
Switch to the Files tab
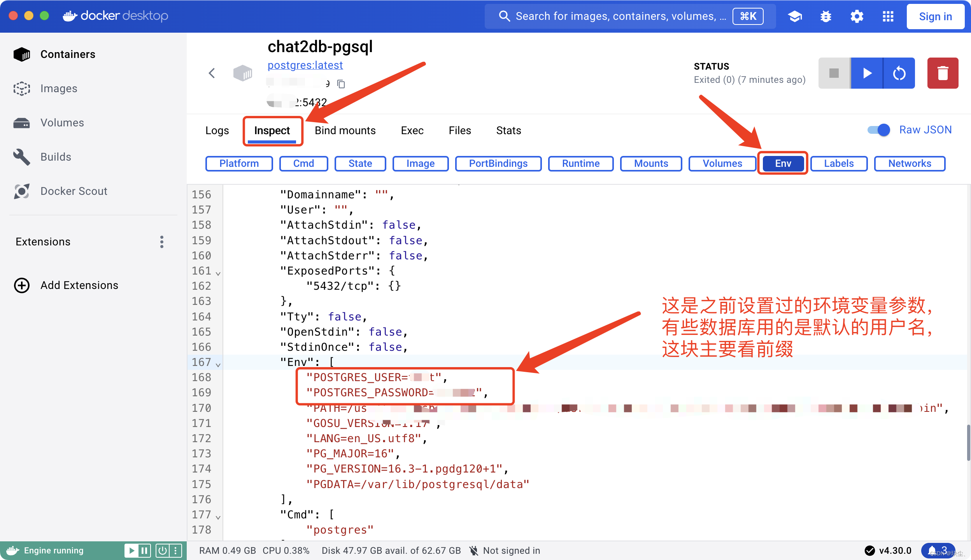pyautogui.click(x=459, y=131)
